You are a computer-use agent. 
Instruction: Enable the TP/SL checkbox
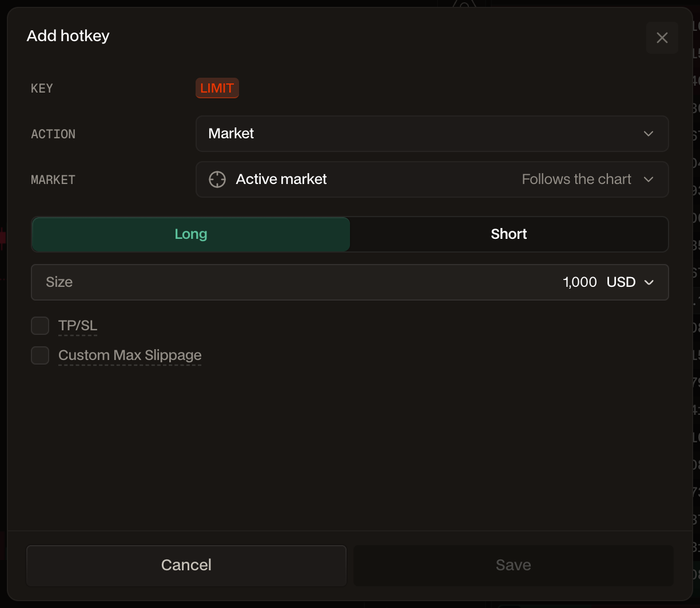pos(40,326)
